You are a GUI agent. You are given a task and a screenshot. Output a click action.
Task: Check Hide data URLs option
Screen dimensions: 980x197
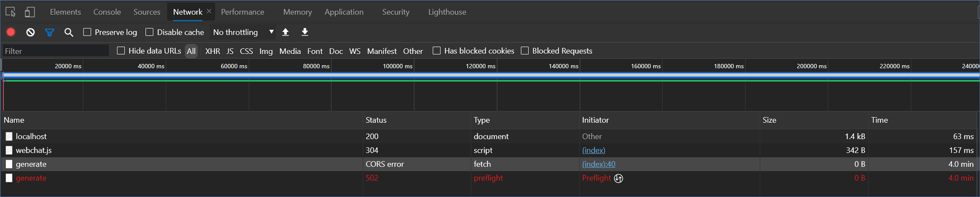121,51
